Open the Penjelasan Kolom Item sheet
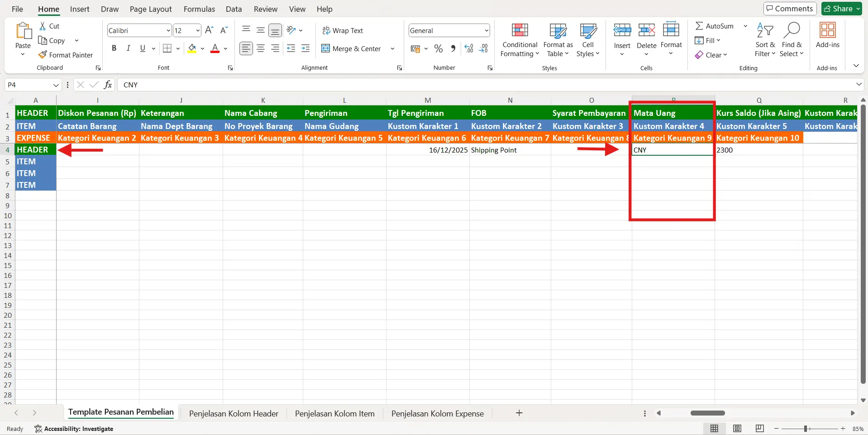 (x=334, y=413)
